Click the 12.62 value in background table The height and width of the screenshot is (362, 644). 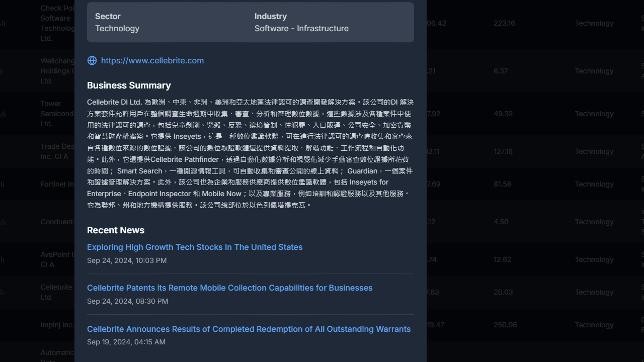502,259
